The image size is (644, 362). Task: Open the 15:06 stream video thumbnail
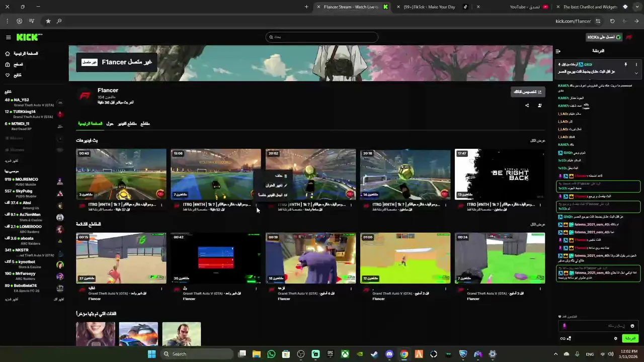[216, 174]
